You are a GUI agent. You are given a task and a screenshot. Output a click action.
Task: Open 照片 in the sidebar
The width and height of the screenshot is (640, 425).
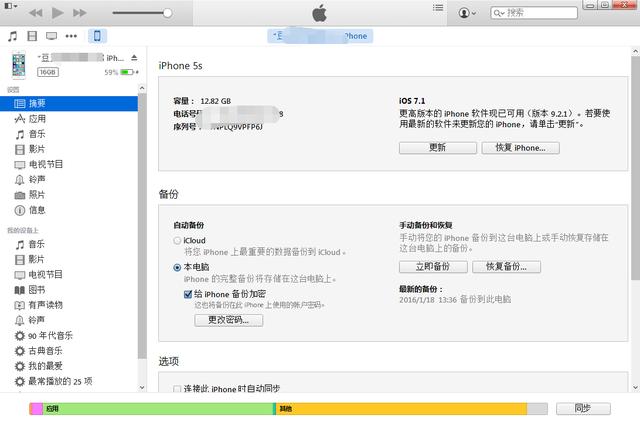(x=69, y=195)
